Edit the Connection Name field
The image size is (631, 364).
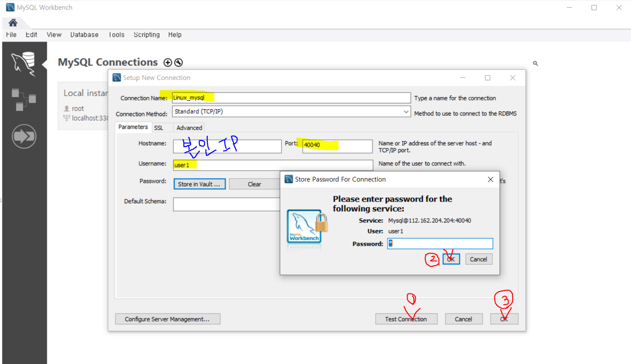tap(292, 98)
